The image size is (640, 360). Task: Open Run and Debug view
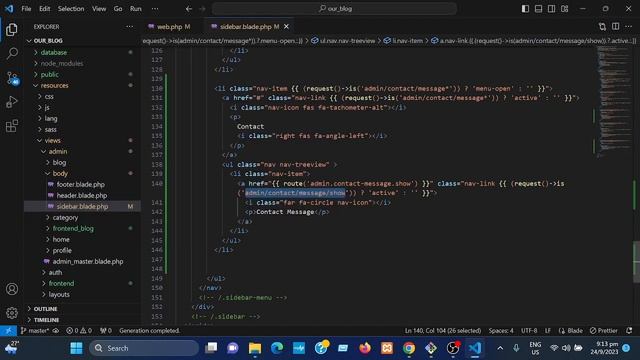coord(12,102)
